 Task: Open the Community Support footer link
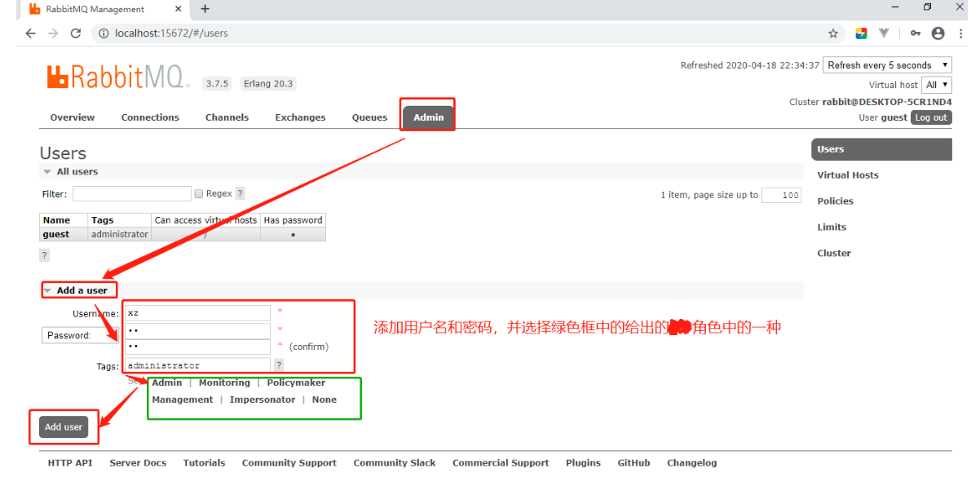(x=289, y=462)
